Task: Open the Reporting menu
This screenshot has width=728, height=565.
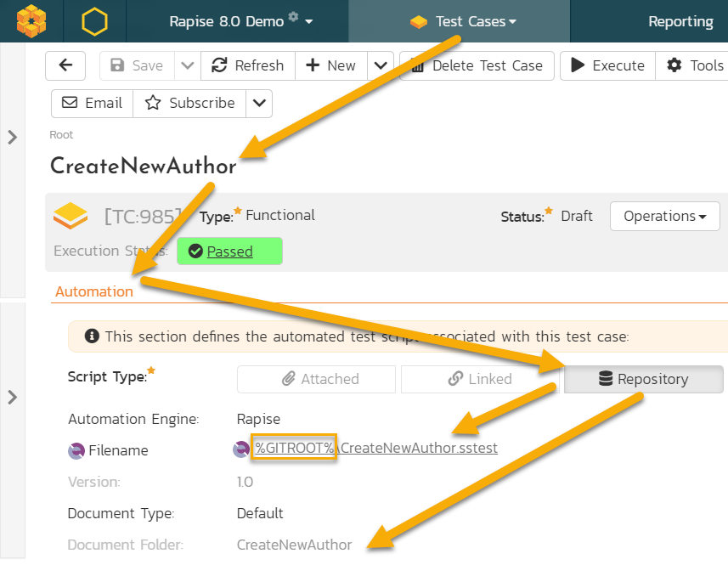Action: [x=680, y=21]
